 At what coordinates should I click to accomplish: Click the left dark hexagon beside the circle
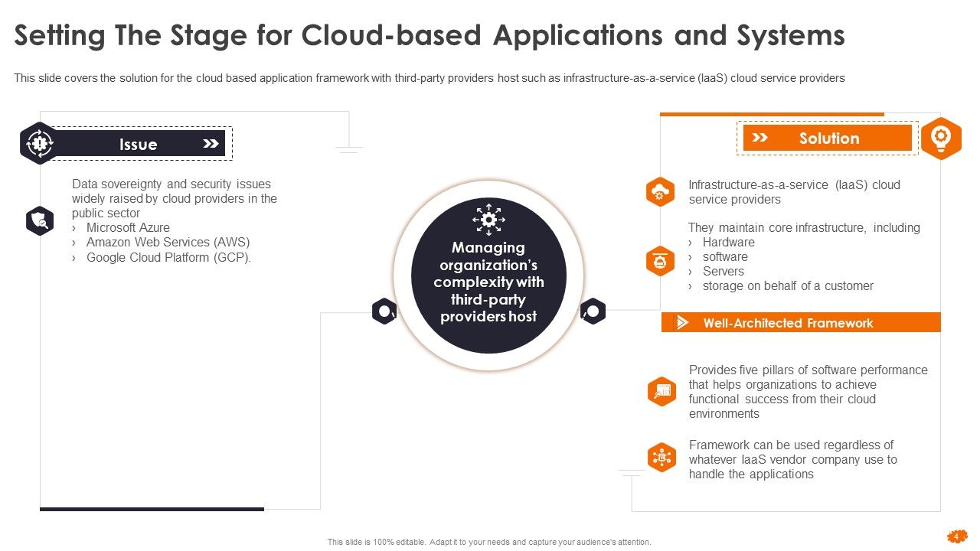click(x=384, y=311)
